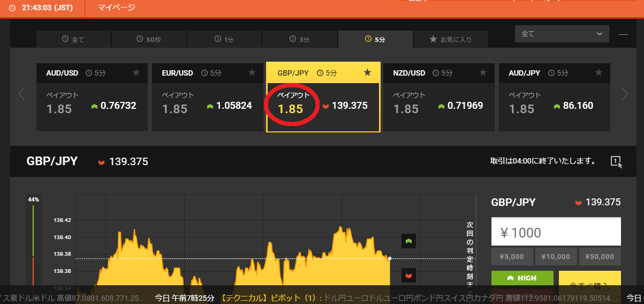Toggle favorite star on GBP/JPY card

click(367, 73)
